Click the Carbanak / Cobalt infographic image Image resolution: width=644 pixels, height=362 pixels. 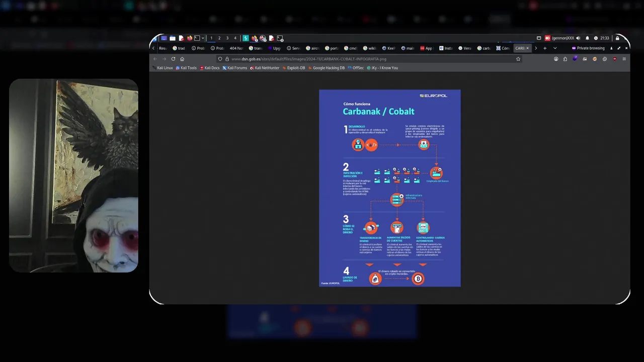pos(390,188)
